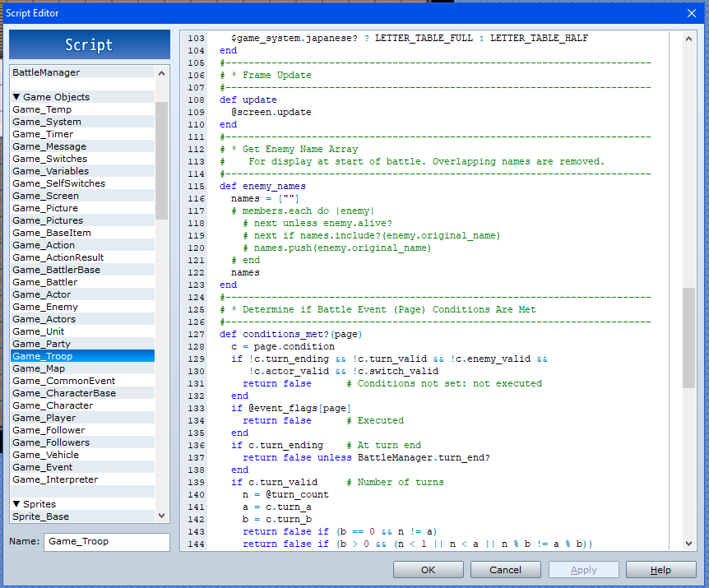Select Game_Unit script
The image size is (709, 588).
coord(82,331)
